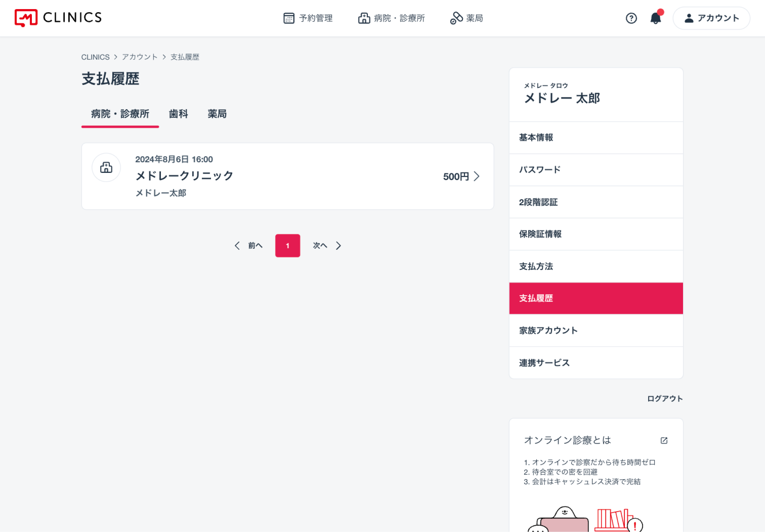The height and width of the screenshot is (532, 765).
Task: Click the CLINICS logo icon
Action: 26,18
